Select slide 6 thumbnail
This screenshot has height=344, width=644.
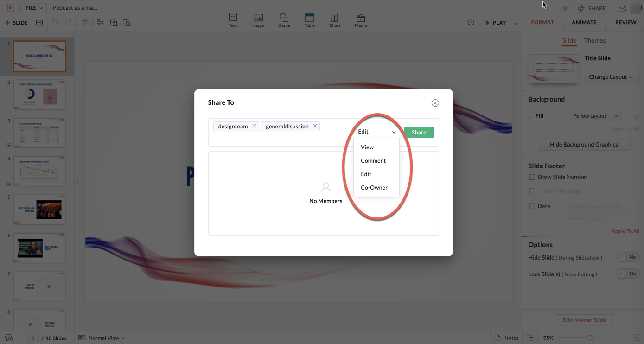click(39, 248)
